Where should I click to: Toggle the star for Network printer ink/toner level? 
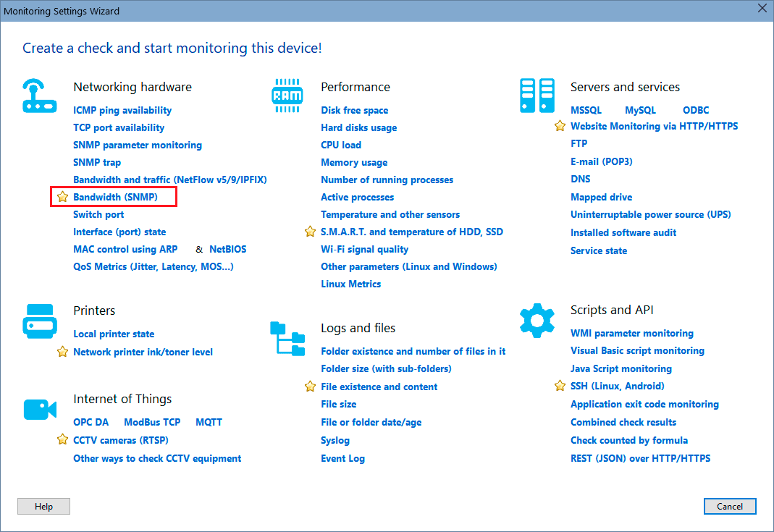point(62,352)
